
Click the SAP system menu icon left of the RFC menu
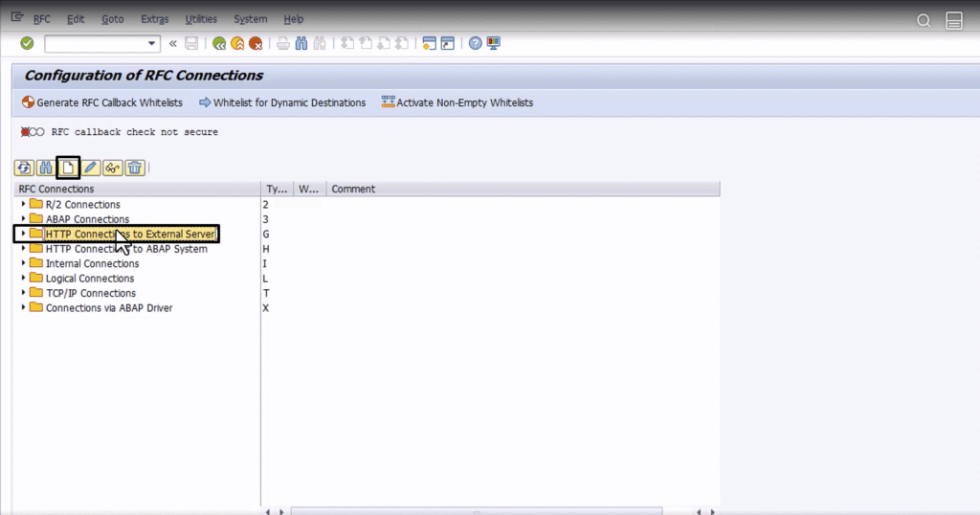[17, 17]
